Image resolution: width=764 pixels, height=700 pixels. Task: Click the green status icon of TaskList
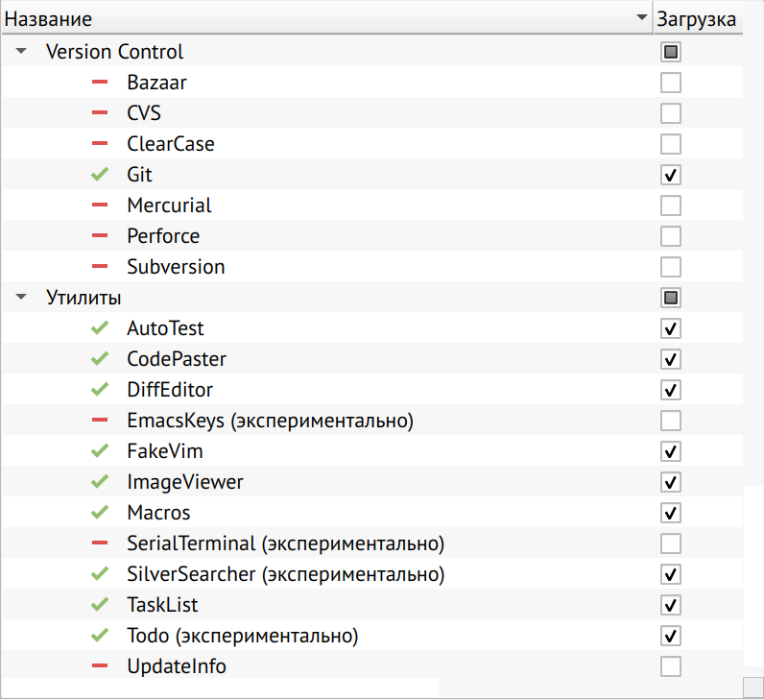100,604
